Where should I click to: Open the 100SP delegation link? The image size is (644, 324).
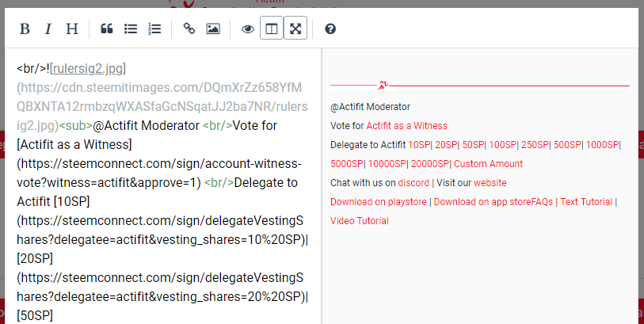pyautogui.click(x=503, y=144)
